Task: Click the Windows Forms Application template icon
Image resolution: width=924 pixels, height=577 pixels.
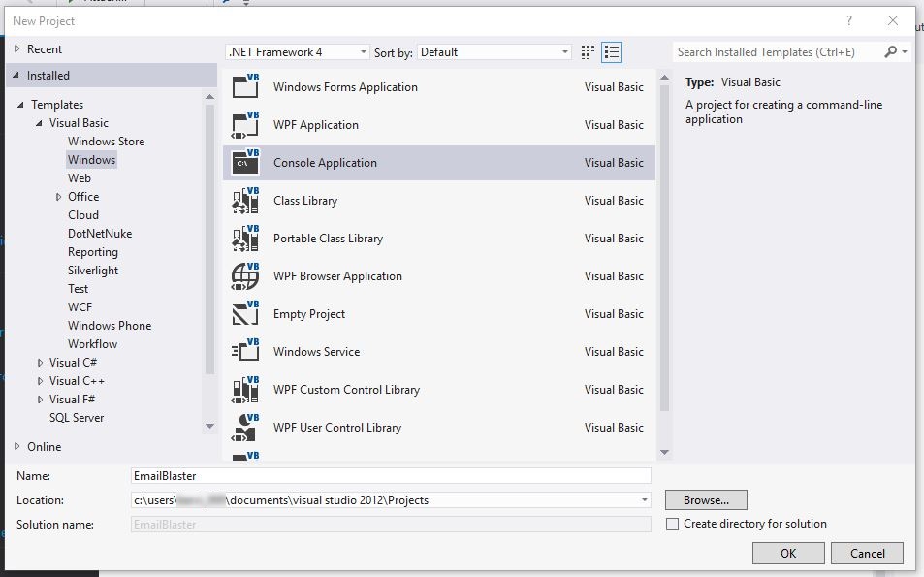Action: (245, 86)
